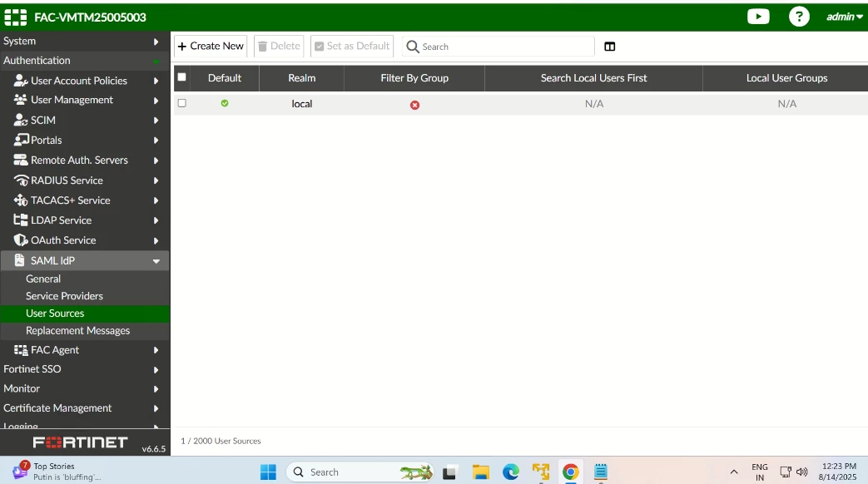Collapse the Authentication section arrow
The image size is (868, 484).
pyautogui.click(x=156, y=61)
